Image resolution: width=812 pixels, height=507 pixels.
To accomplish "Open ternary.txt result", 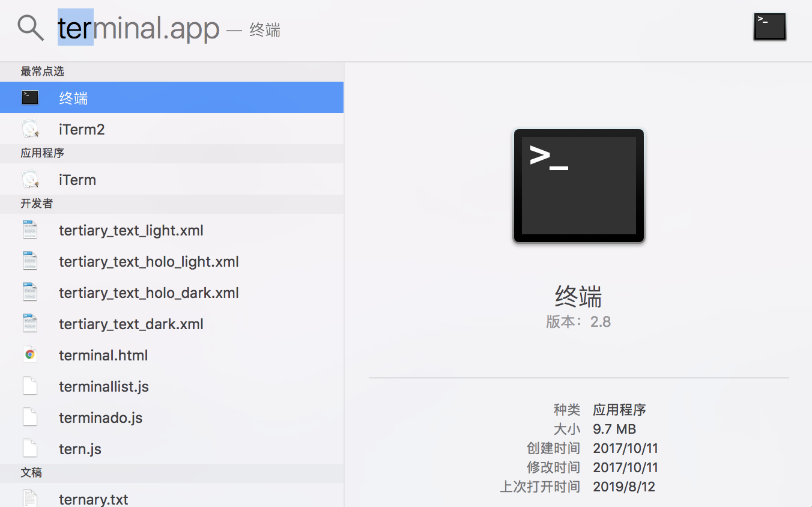I will (172, 496).
